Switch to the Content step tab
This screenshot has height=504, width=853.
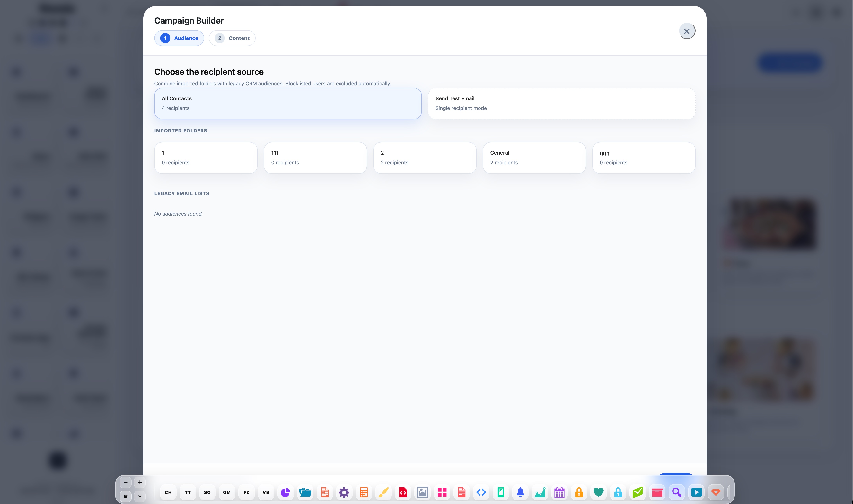(x=232, y=38)
